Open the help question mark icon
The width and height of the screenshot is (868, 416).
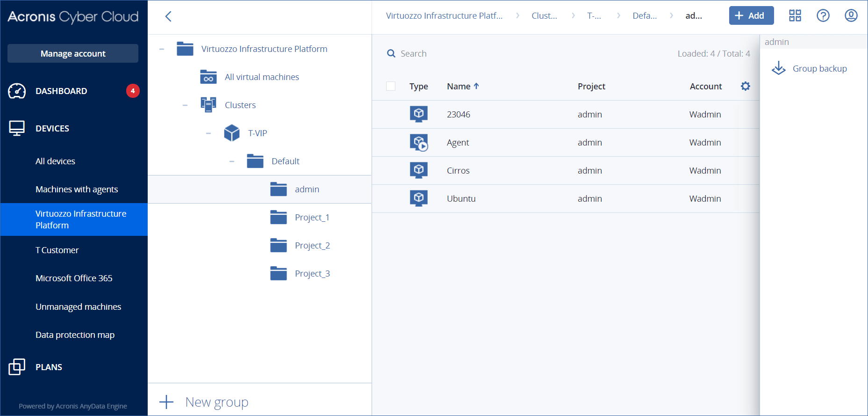click(x=823, y=16)
